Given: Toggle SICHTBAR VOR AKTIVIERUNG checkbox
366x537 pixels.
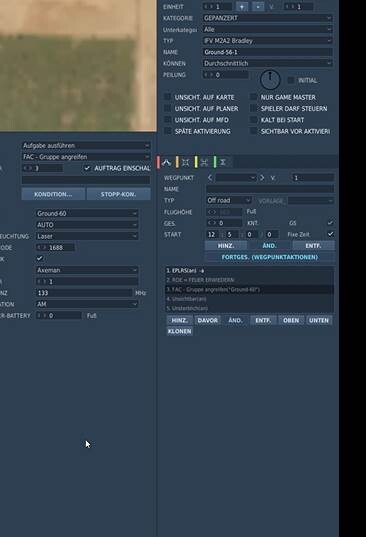Looking at the screenshot, I should tap(253, 131).
